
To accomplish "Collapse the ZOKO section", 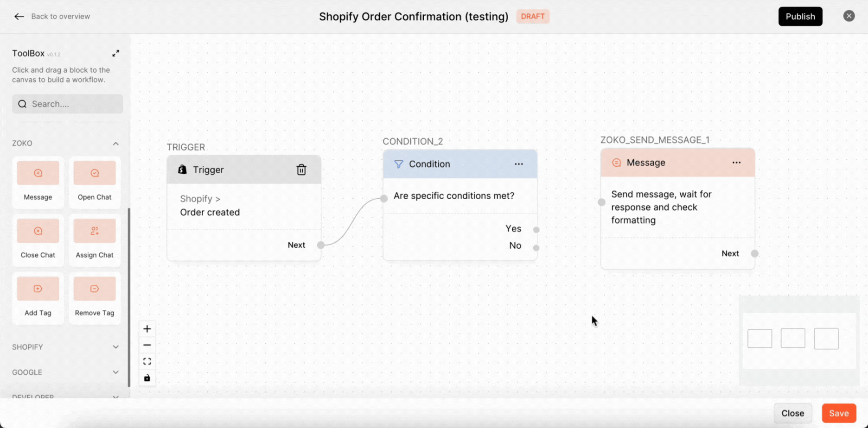I will point(115,144).
